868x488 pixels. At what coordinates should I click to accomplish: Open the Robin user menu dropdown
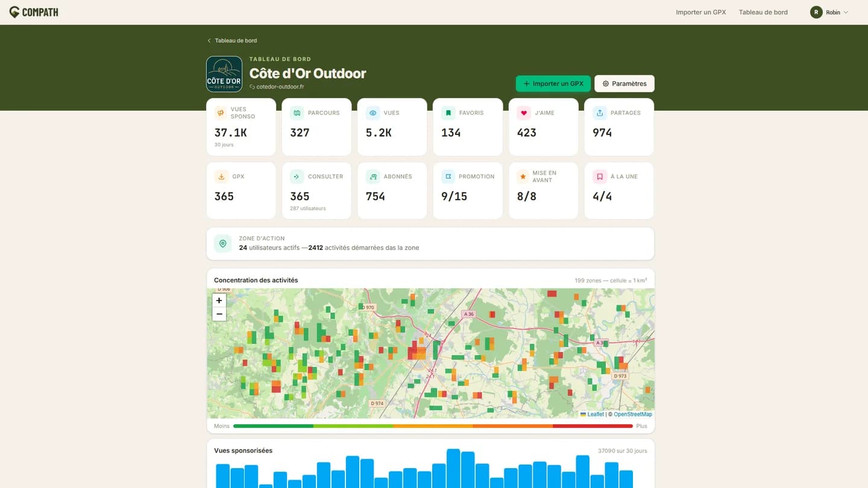[829, 12]
